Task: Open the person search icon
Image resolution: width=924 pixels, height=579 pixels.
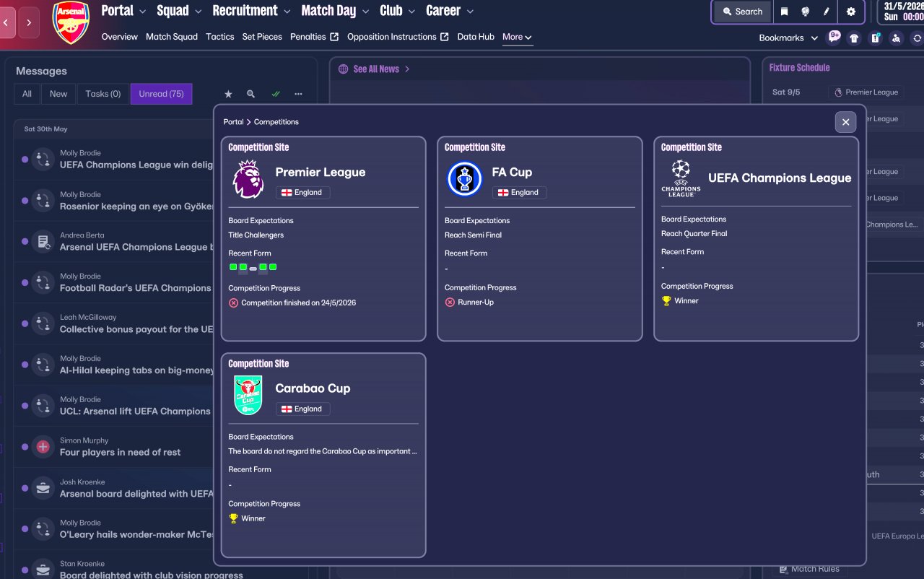Action: 897,38
